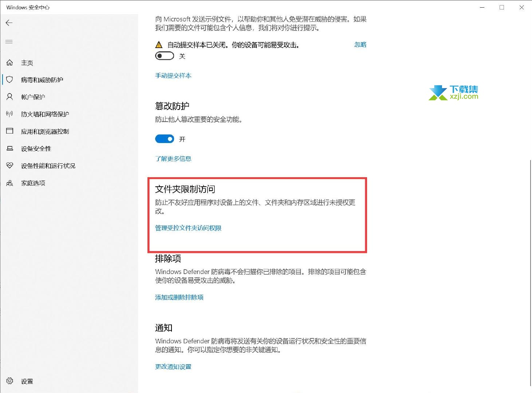The width and height of the screenshot is (532, 393).
Task: Turn off the tamper protection toggle
Action: click(x=165, y=139)
